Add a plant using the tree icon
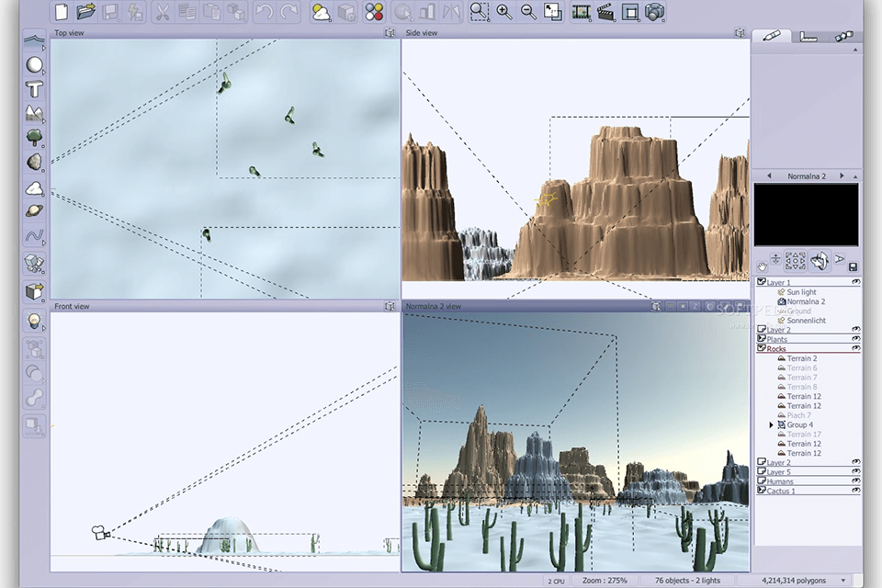This screenshot has height=588, width=882. click(x=34, y=137)
